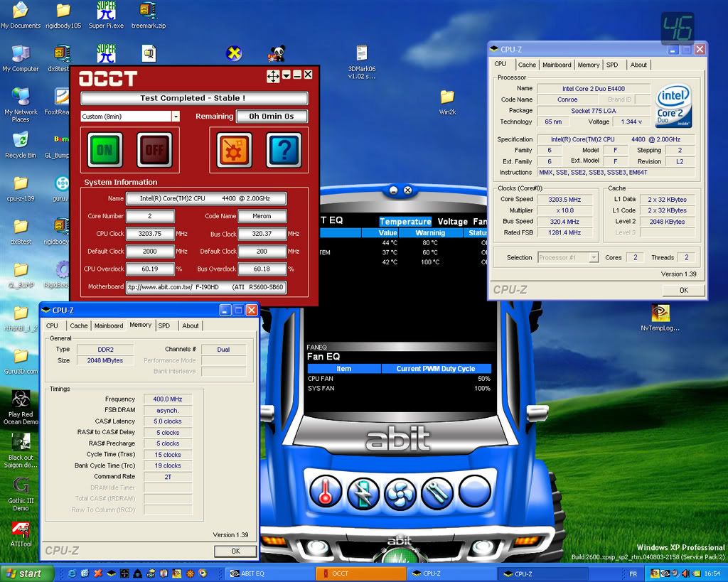The image size is (728, 582).
Task: Expand the Custom (8min) test type dropdown
Action: pyautogui.click(x=176, y=117)
